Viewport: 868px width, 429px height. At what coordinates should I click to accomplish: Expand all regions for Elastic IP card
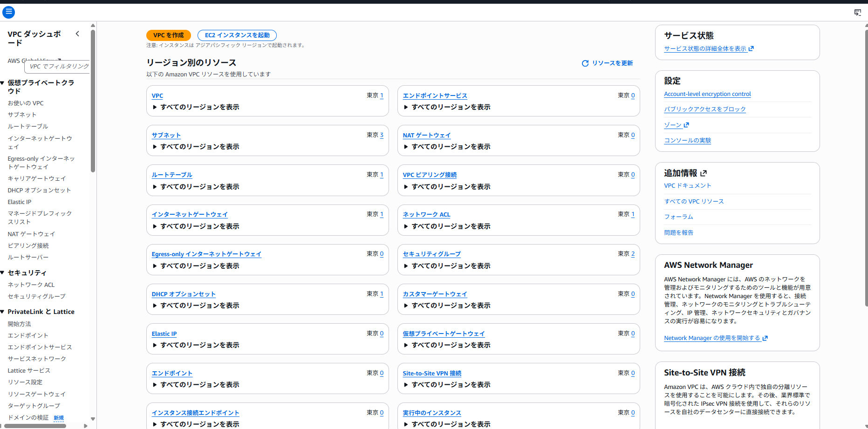pyautogui.click(x=196, y=345)
